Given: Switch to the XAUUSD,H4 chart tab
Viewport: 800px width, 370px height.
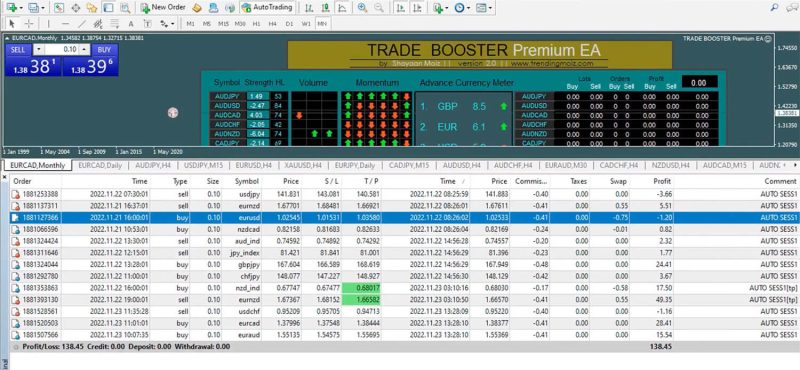Looking at the screenshot, I should tap(303, 165).
